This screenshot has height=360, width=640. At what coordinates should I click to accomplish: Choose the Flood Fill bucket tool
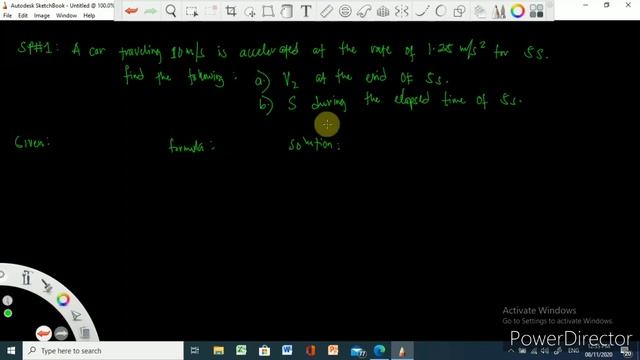pos(287,11)
